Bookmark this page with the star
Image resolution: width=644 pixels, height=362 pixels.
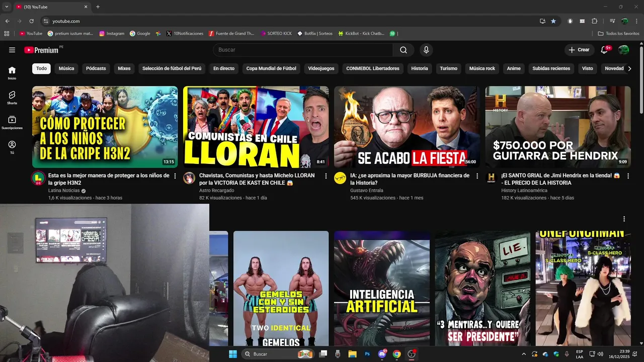(553, 21)
